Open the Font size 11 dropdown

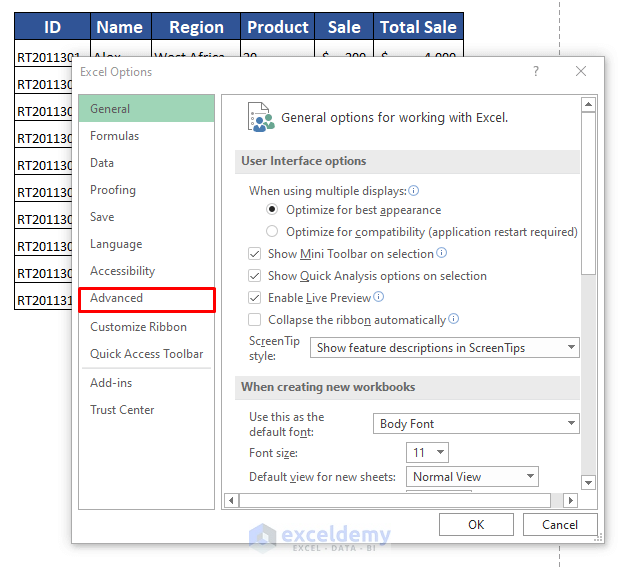[x=427, y=452]
